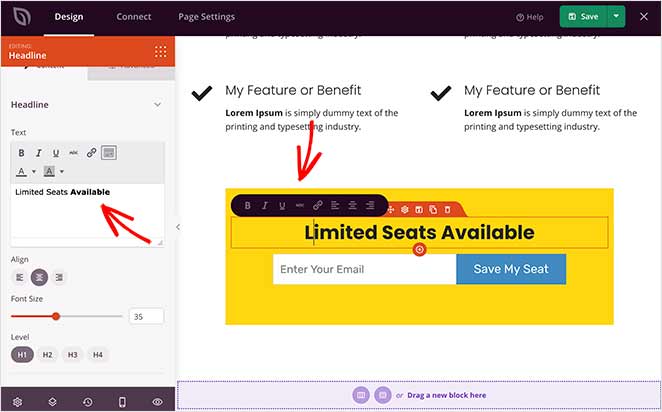
Task: Toggle page preview with the eye icon
Action: (x=157, y=401)
